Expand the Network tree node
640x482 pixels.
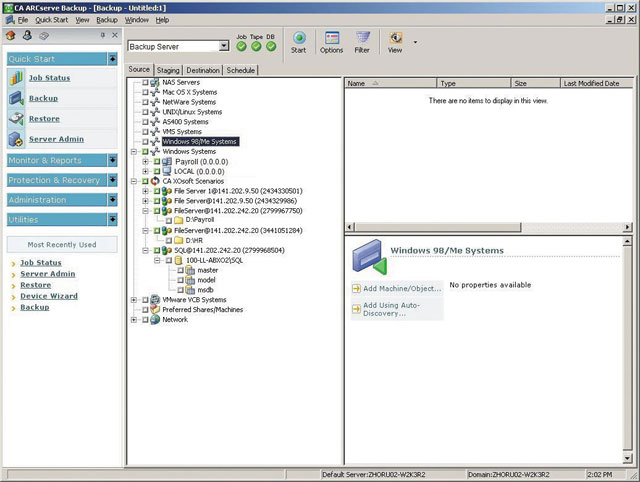click(x=133, y=320)
